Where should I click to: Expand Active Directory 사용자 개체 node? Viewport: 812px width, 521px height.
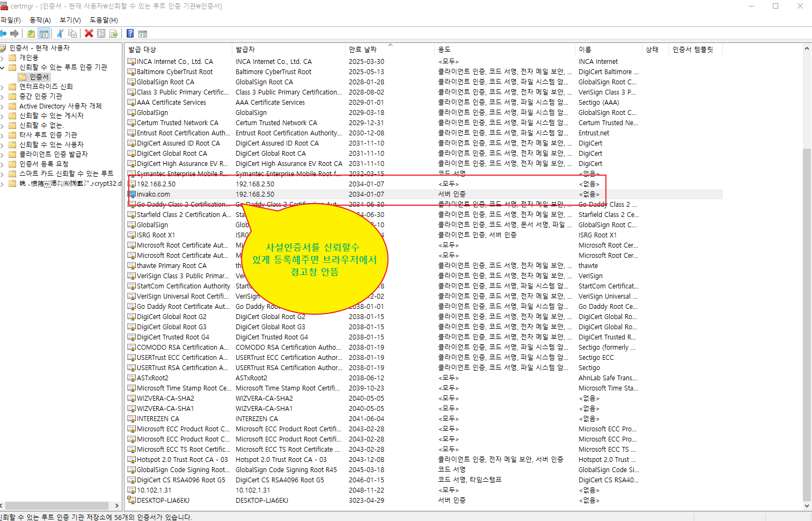pos(3,106)
